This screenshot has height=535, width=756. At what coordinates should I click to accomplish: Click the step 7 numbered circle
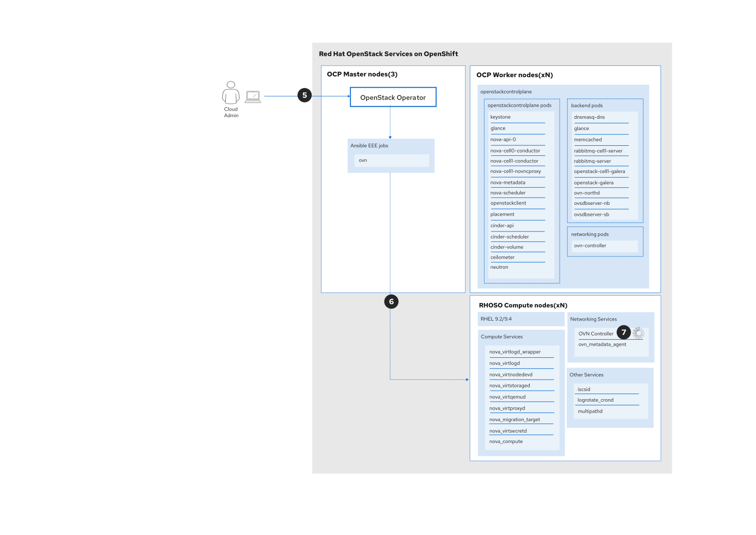624,332
